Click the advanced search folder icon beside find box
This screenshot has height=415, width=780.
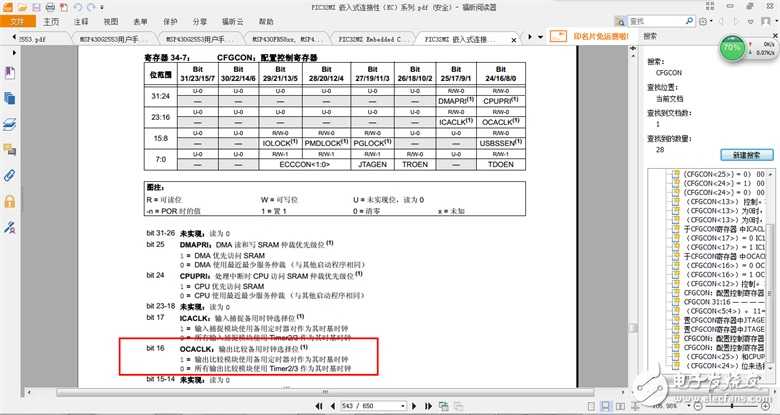pyautogui.click(x=620, y=21)
